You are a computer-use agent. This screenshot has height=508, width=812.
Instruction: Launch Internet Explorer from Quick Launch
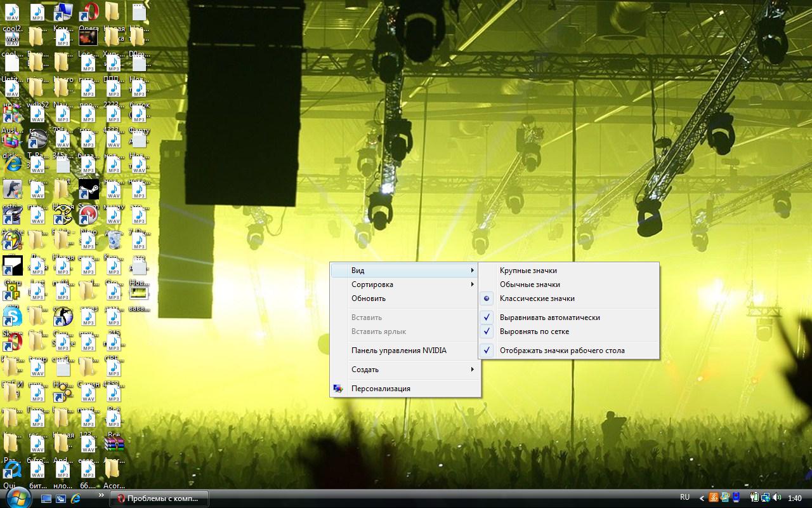tap(75, 498)
